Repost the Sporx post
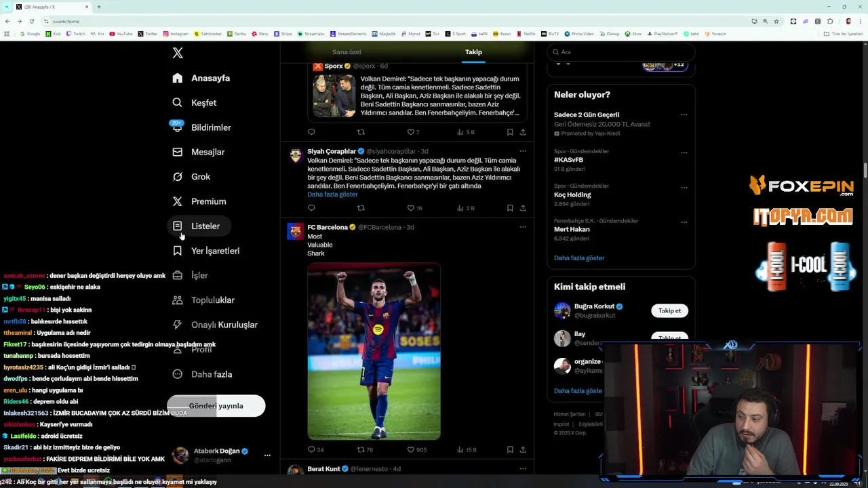This screenshot has width=868, height=488. pos(361,132)
